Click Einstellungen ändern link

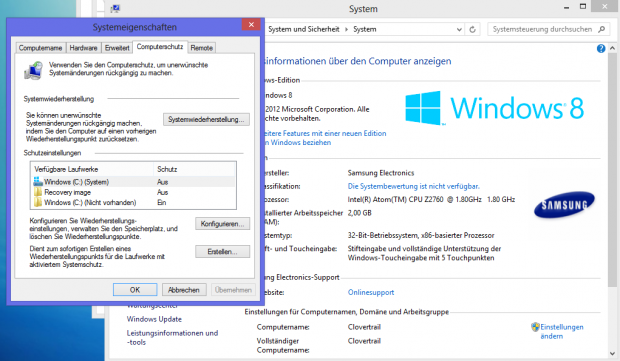click(x=561, y=331)
